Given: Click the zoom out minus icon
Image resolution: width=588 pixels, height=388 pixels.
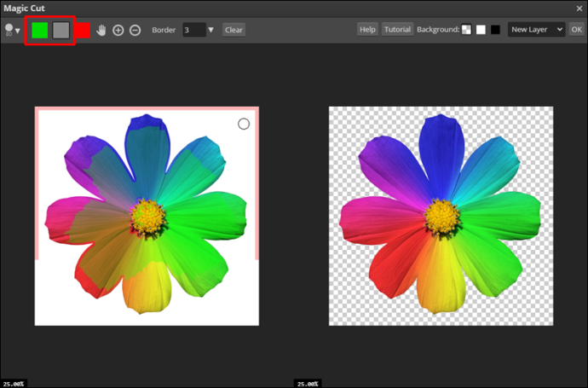Looking at the screenshot, I should [135, 30].
